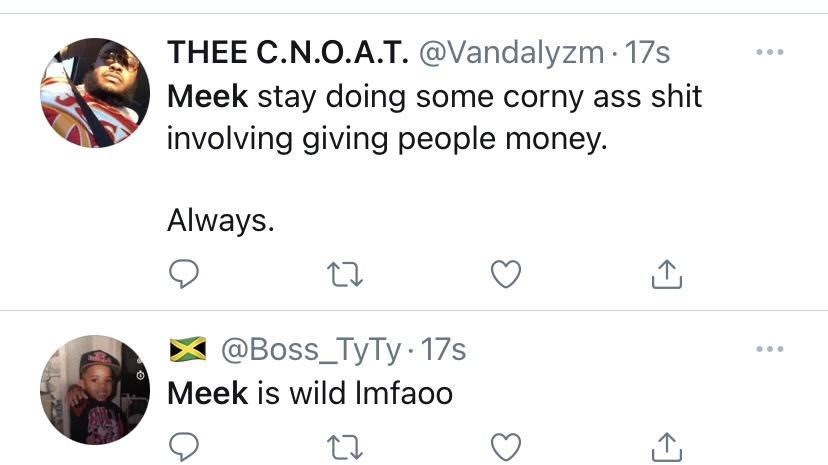Screen dimensions: 828x465
Task: Open the 17s timestamp on Vandalyzm tweet
Action: [647, 53]
